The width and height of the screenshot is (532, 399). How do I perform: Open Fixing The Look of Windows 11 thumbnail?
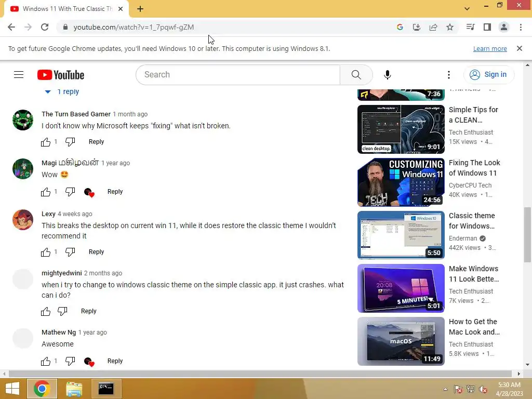point(401,182)
